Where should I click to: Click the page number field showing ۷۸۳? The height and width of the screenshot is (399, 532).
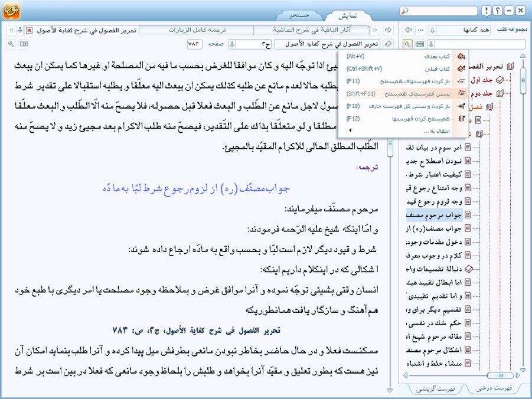(x=195, y=44)
